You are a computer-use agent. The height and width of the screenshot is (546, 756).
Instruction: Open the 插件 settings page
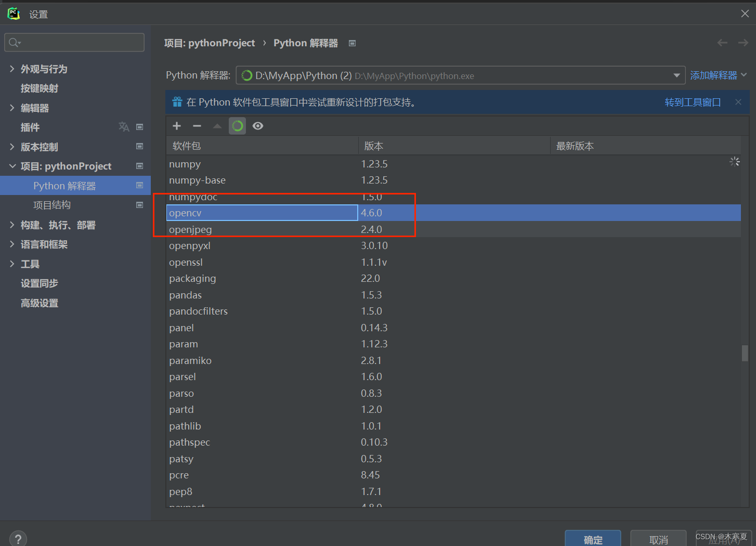[x=30, y=127]
